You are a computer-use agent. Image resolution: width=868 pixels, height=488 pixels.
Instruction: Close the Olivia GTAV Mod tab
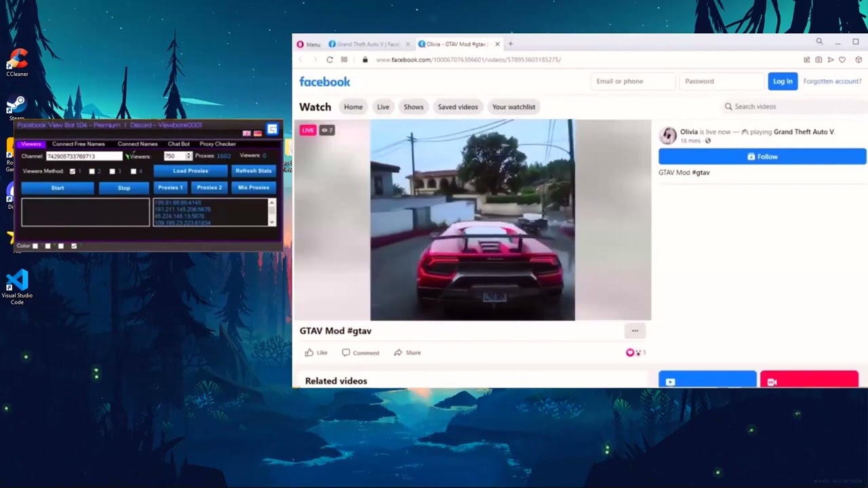click(497, 44)
